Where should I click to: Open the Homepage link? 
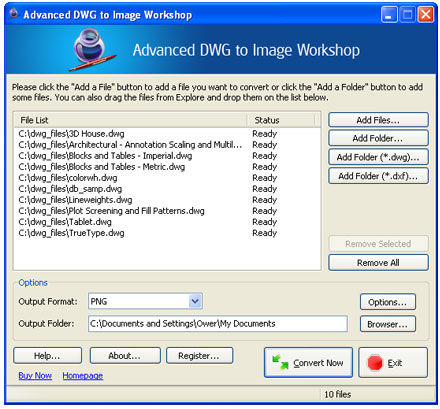tap(83, 376)
